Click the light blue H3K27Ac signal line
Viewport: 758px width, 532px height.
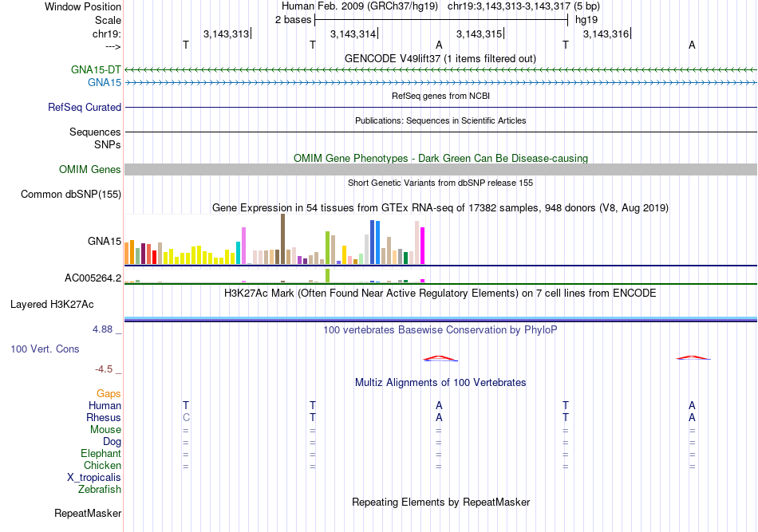click(x=440, y=318)
